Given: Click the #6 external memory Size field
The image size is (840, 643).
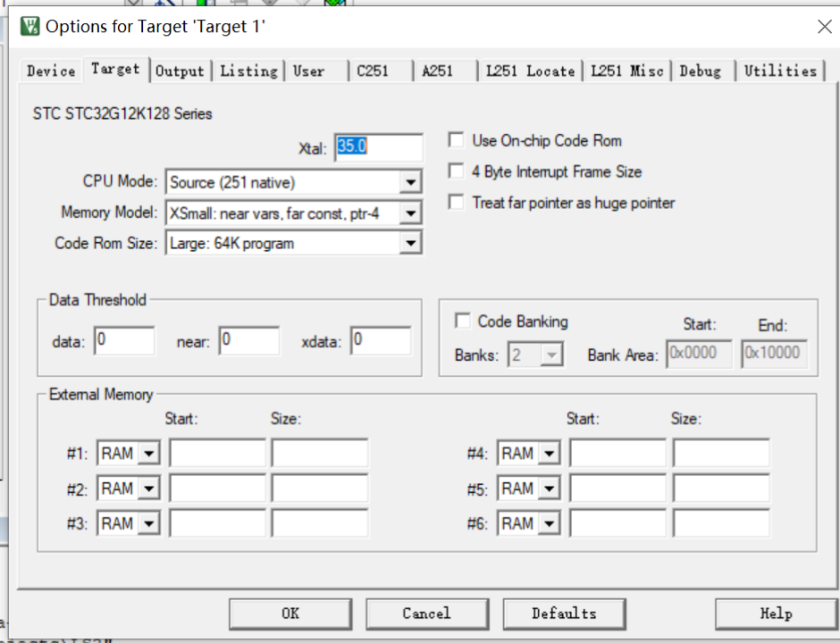Looking at the screenshot, I should pos(721,522).
